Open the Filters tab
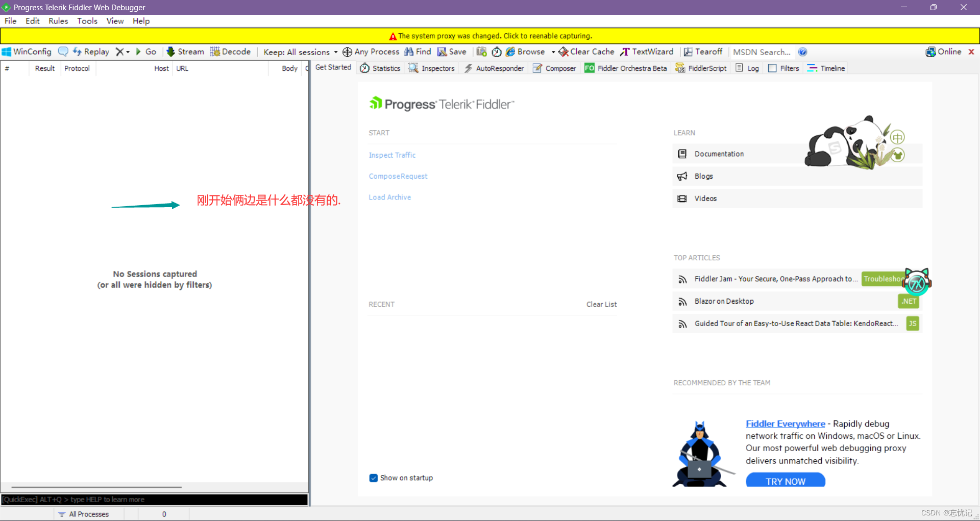 (783, 68)
